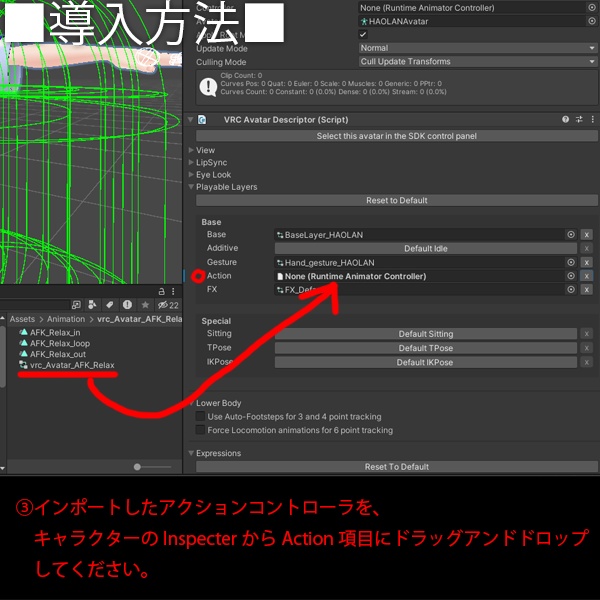The image size is (600, 600).
Task: Click Reset to Default under Playable Layers
Action: pos(396,200)
